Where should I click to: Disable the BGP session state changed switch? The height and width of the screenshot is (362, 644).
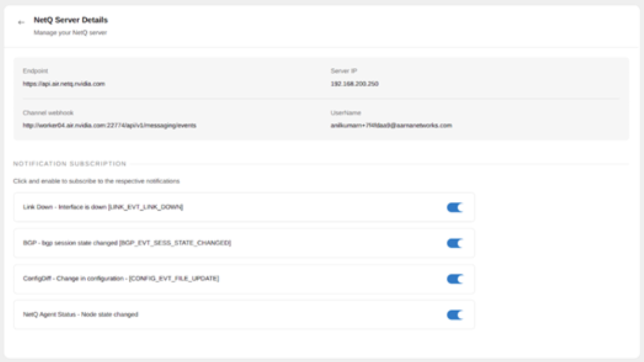[x=454, y=244]
